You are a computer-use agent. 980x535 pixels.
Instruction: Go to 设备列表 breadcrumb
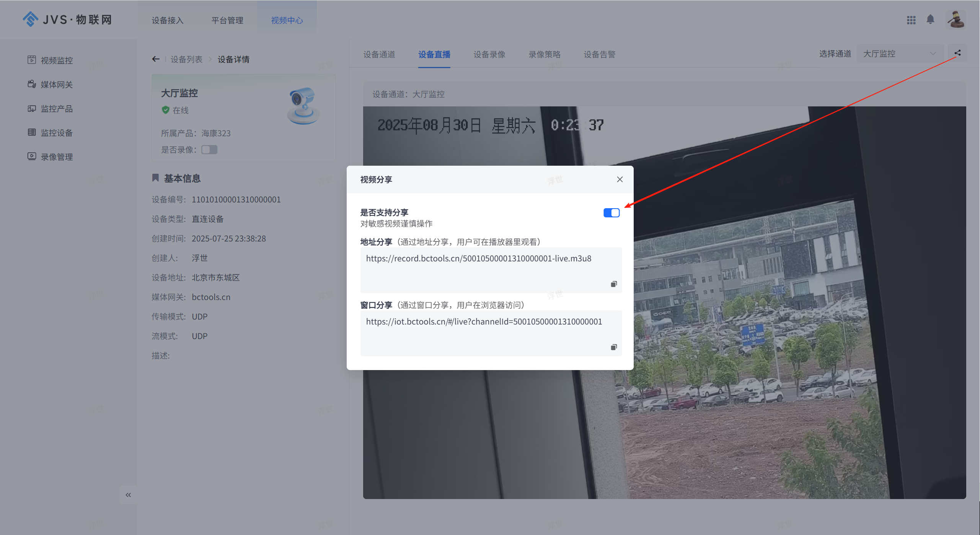[x=186, y=59]
